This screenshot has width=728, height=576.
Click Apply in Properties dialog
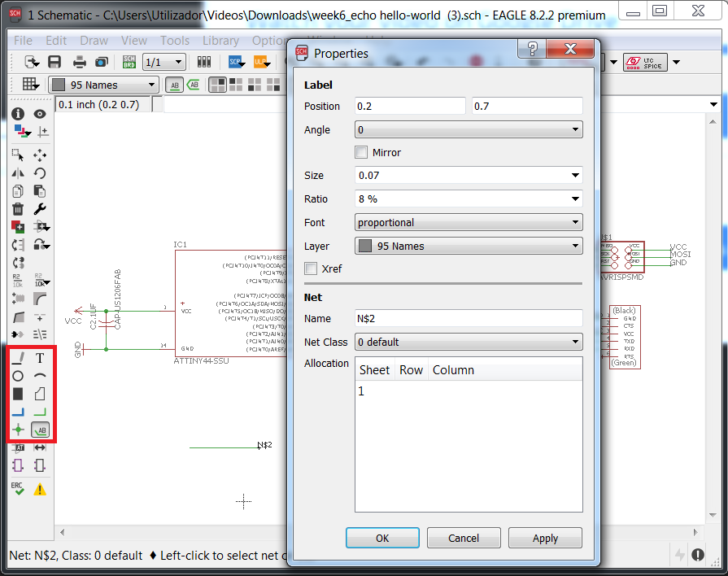pyautogui.click(x=545, y=538)
